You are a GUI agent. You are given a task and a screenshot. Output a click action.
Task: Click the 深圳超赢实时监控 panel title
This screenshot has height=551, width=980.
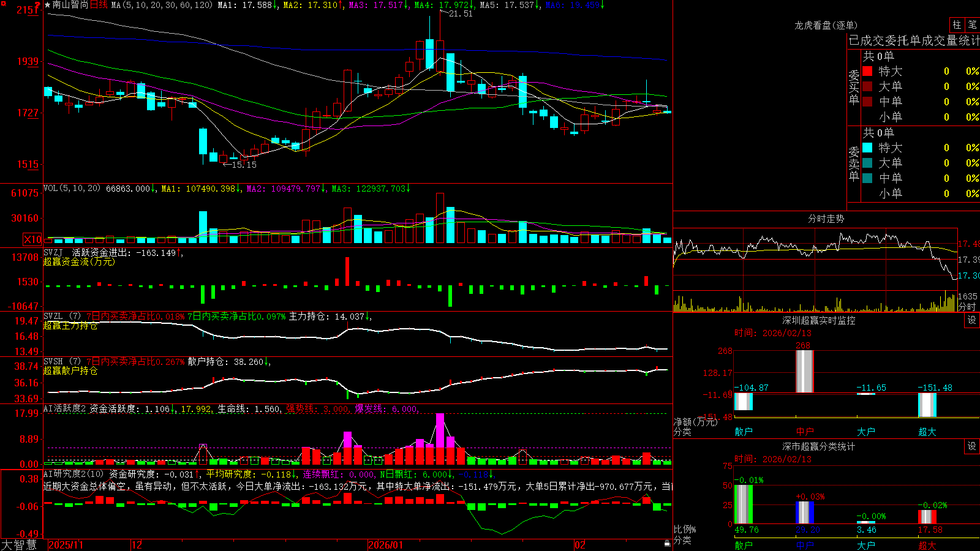pos(818,320)
